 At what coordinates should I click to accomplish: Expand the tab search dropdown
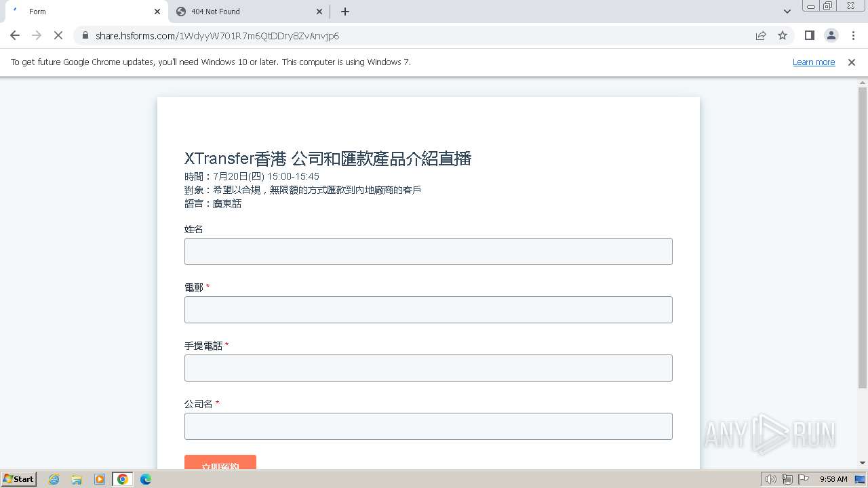pos(787,12)
